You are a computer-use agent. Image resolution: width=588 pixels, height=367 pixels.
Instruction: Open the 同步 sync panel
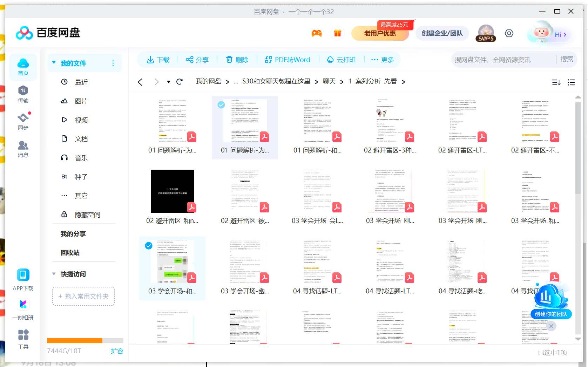point(23,121)
